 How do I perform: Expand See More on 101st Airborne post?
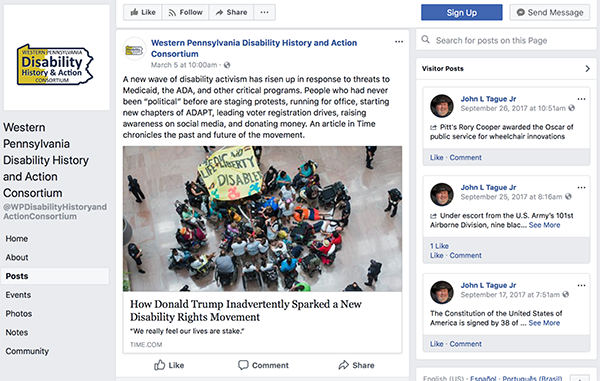pos(544,225)
